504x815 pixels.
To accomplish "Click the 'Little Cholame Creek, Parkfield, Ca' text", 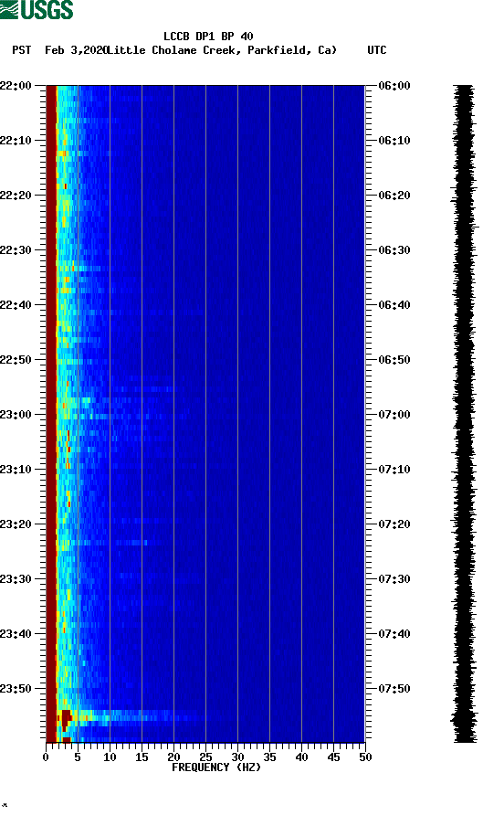I will pyautogui.click(x=222, y=50).
